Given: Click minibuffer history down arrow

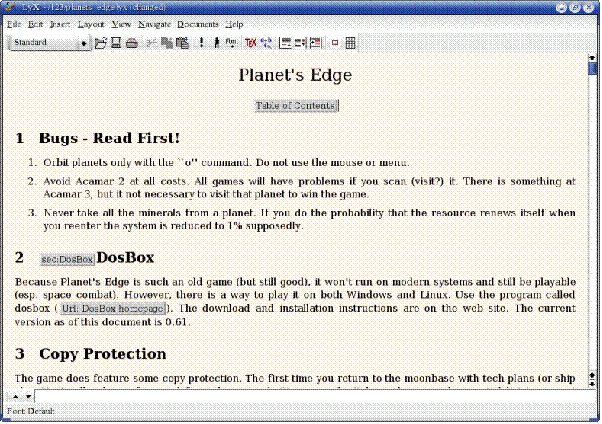Looking at the screenshot, I should pyautogui.click(x=28, y=397).
